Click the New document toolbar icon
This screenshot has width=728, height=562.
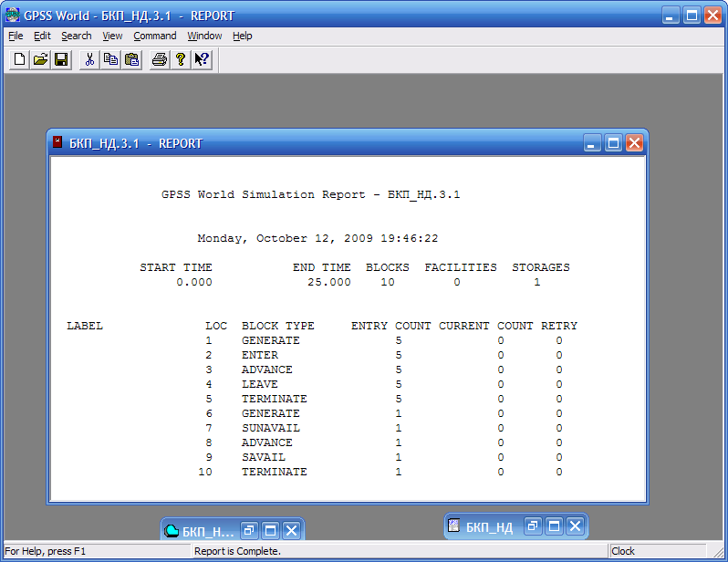pyautogui.click(x=19, y=59)
